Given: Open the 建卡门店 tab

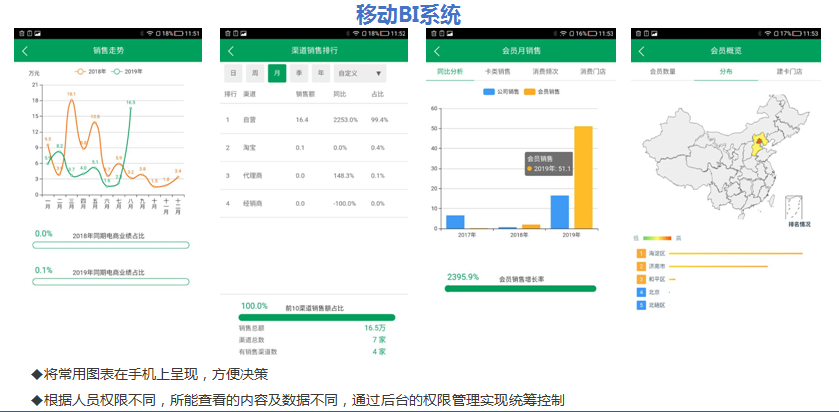Looking at the screenshot, I should click(x=790, y=71).
